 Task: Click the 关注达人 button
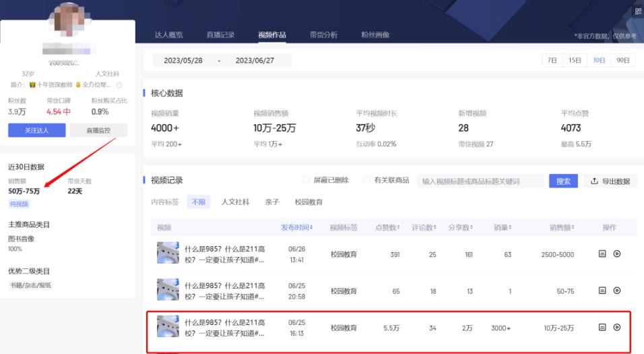(36, 131)
